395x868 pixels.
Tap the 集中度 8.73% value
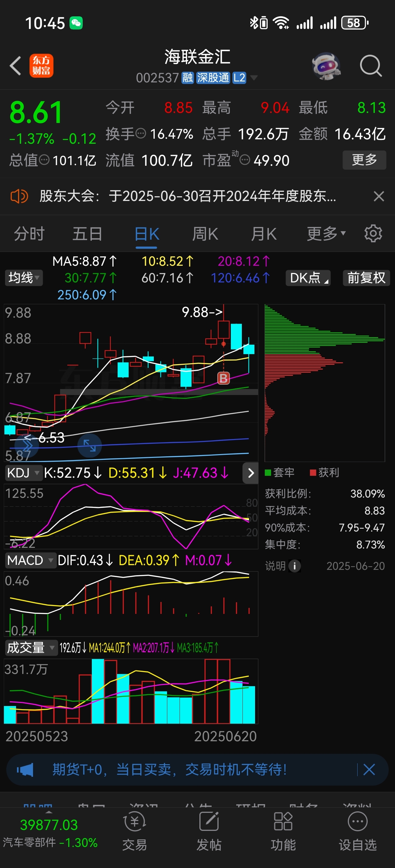click(370, 544)
